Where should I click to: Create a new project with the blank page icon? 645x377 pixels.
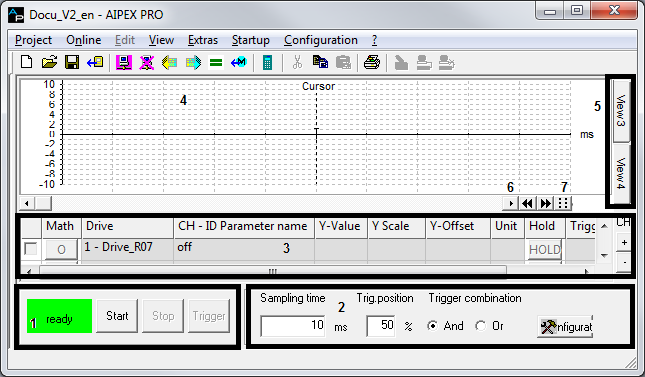[27, 62]
